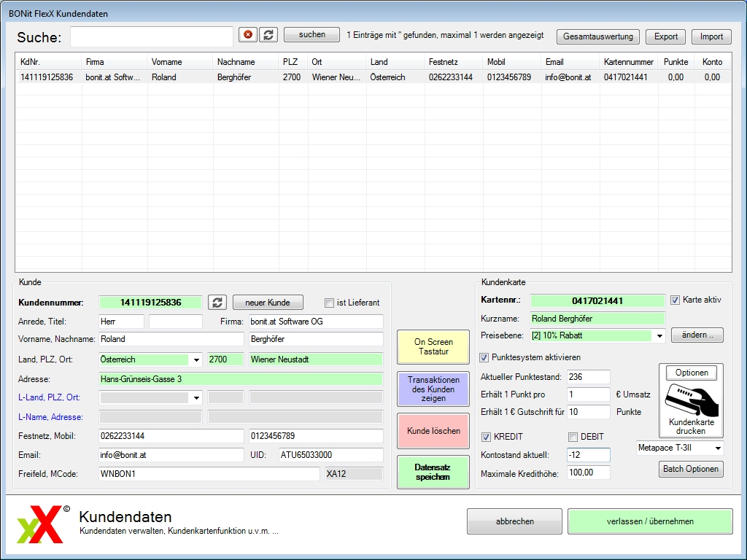Select table row KdNr. 141119125836
This screenshot has width=747, height=560.
[x=373, y=77]
